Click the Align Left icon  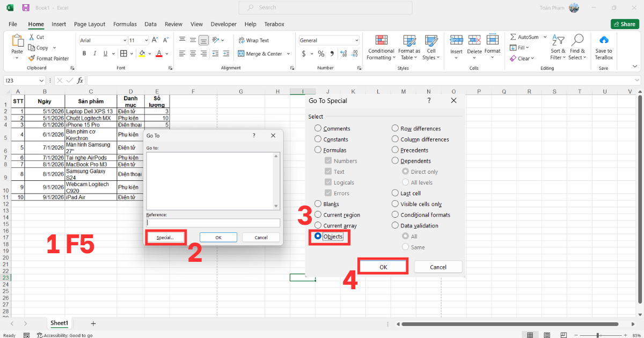(182, 54)
